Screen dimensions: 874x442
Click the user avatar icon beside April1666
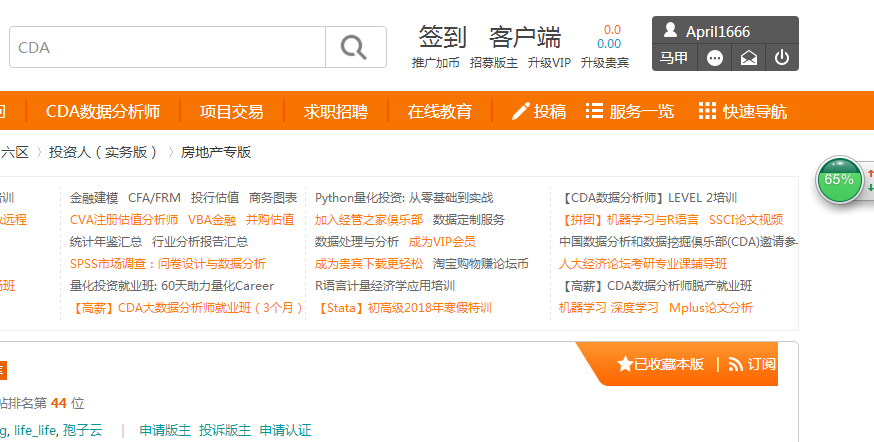[x=671, y=30]
